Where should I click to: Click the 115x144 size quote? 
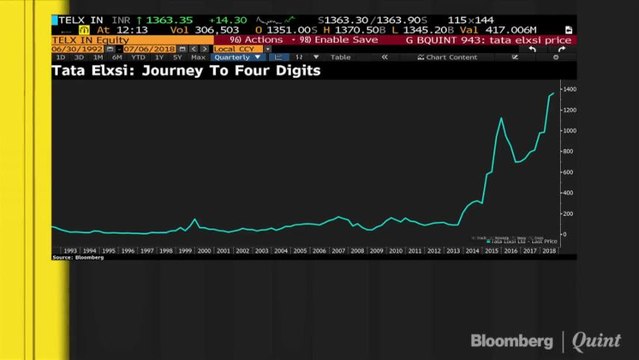click(x=471, y=20)
